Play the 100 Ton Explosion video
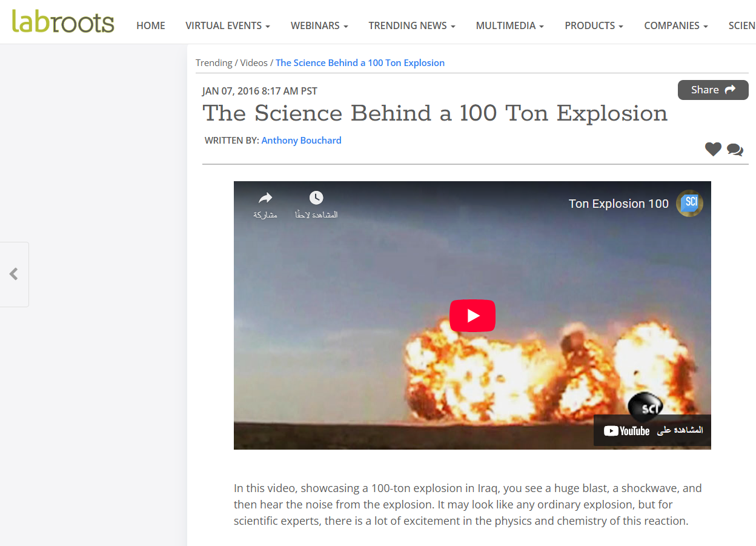The width and height of the screenshot is (756, 546). click(472, 316)
